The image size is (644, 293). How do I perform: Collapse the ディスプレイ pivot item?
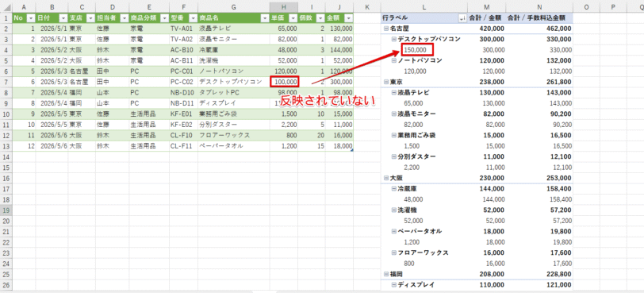394,284
